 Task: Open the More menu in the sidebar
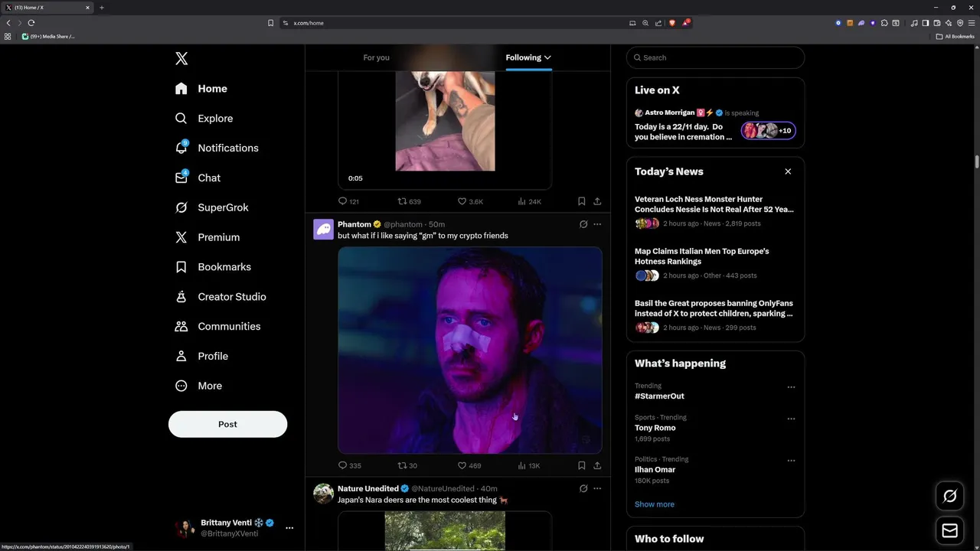pyautogui.click(x=199, y=386)
